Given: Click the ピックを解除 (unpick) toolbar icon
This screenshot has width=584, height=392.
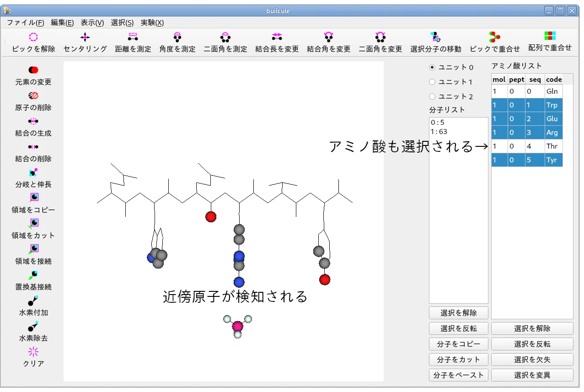Looking at the screenshot, I should click(33, 38).
